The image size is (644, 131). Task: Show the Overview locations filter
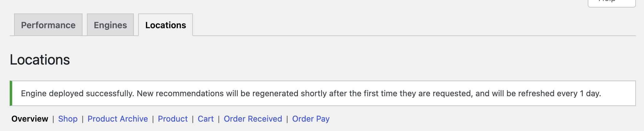point(30,119)
